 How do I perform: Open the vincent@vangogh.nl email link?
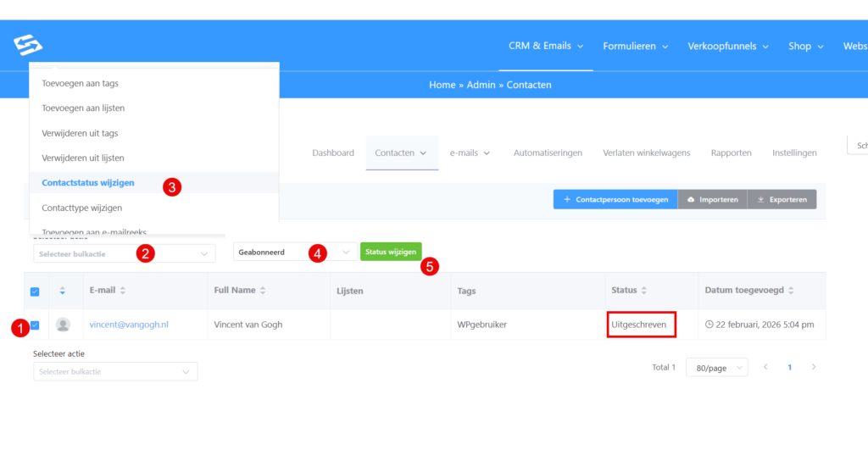pos(129,325)
